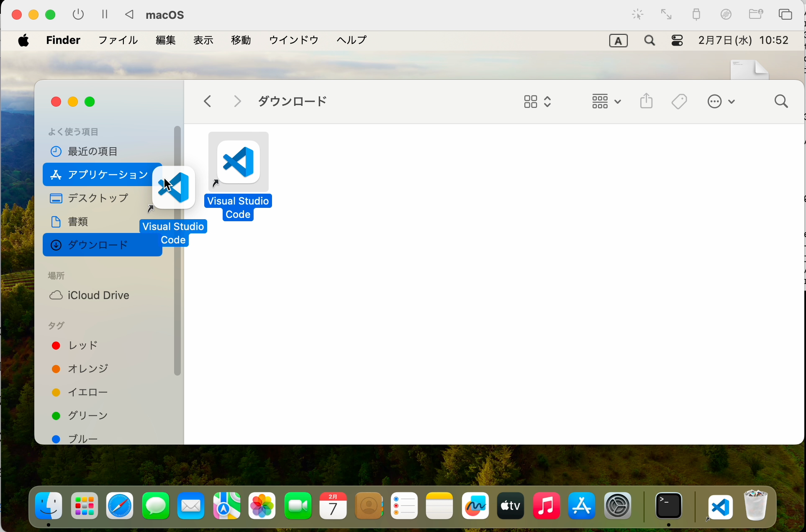Open System Settings gear in Dock
Screen dimensions: 806x532
pos(618,506)
